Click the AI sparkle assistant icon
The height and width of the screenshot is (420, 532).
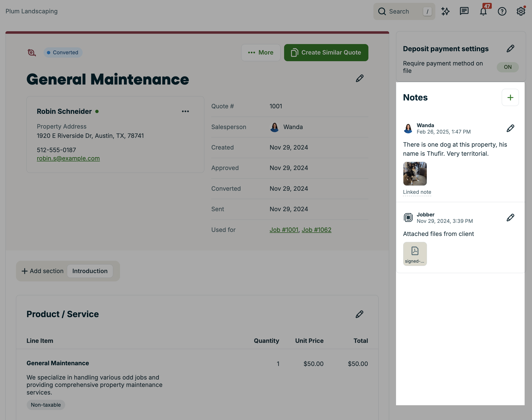coord(445,11)
